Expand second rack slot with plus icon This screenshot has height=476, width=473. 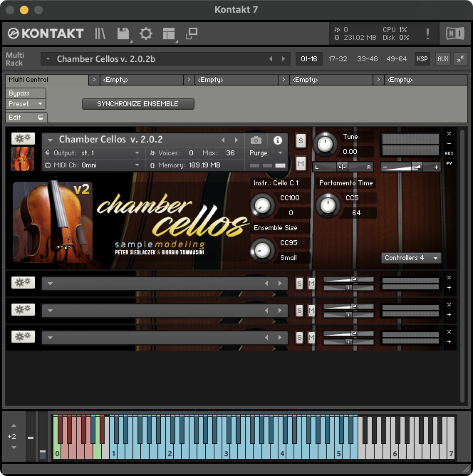click(449, 287)
